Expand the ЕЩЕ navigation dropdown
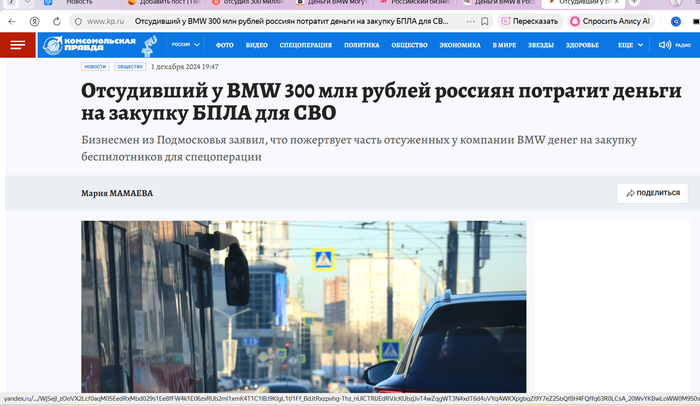 pyautogui.click(x=629, y=45)
